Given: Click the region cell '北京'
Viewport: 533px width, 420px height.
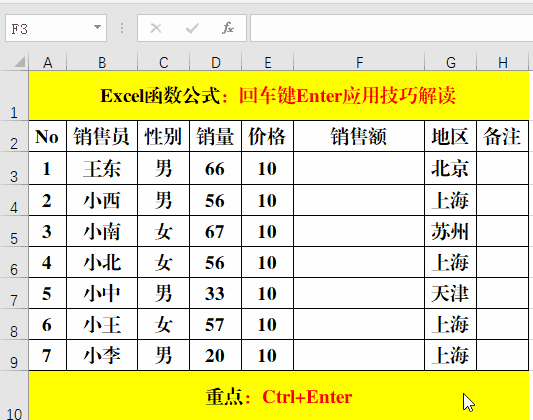Looking at the screenshot, I should (451, 168).
